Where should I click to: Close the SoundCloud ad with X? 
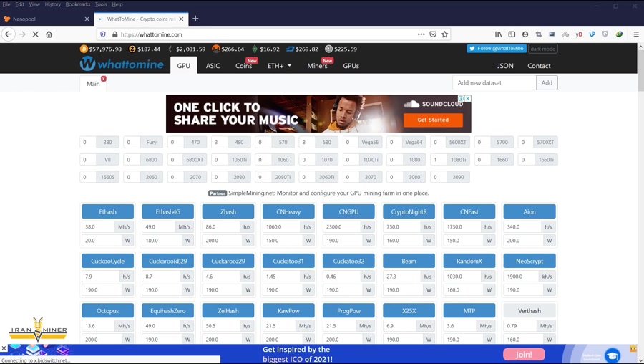pyautogui.click(x=467, y=98)
